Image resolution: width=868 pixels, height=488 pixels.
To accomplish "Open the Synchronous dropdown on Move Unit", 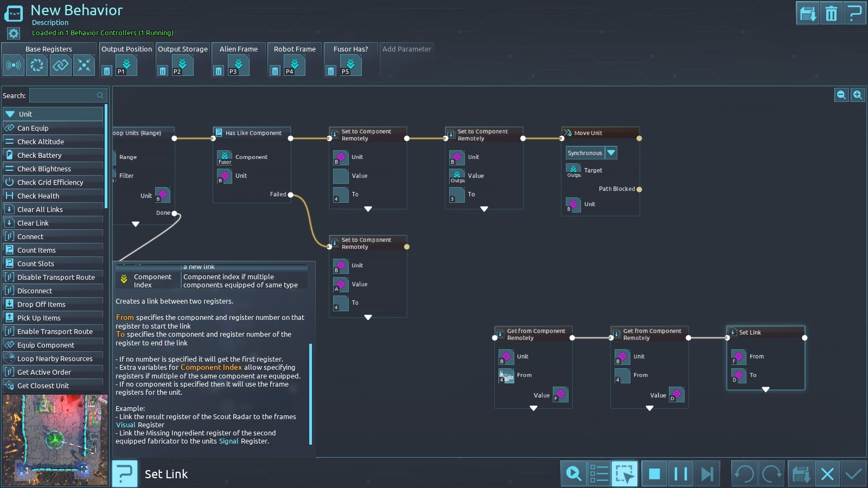I will tap(611, 153).
